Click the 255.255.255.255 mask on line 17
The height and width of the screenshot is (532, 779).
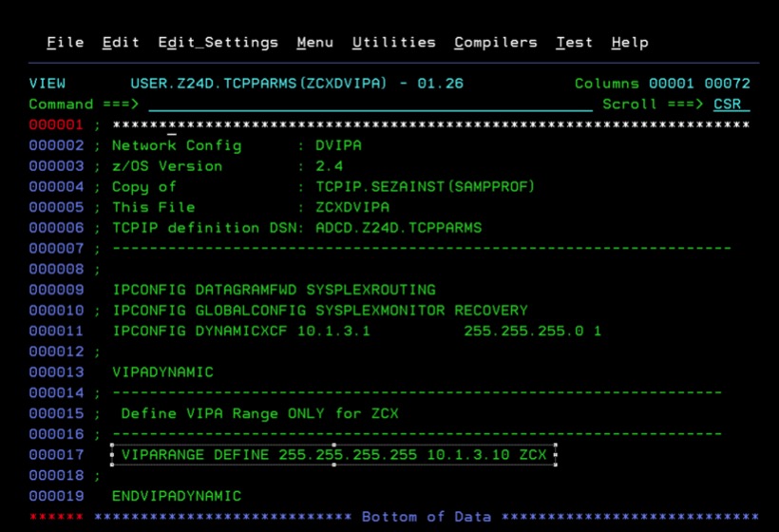click(348, 454)
